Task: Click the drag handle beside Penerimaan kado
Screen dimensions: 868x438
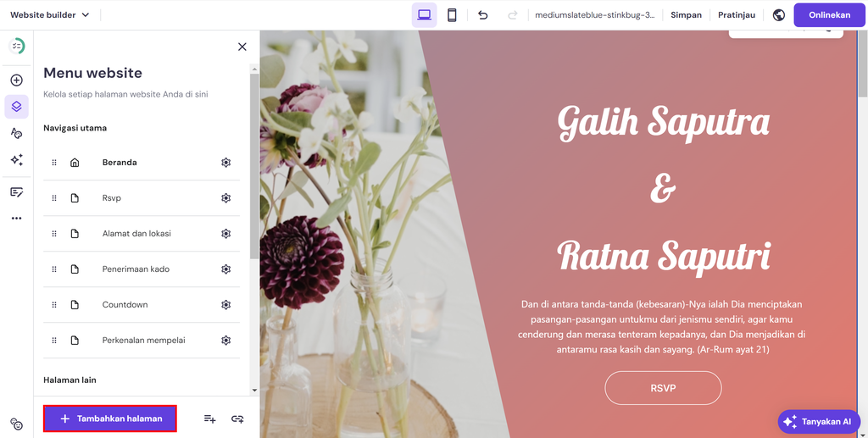Action: coord(54,269)
